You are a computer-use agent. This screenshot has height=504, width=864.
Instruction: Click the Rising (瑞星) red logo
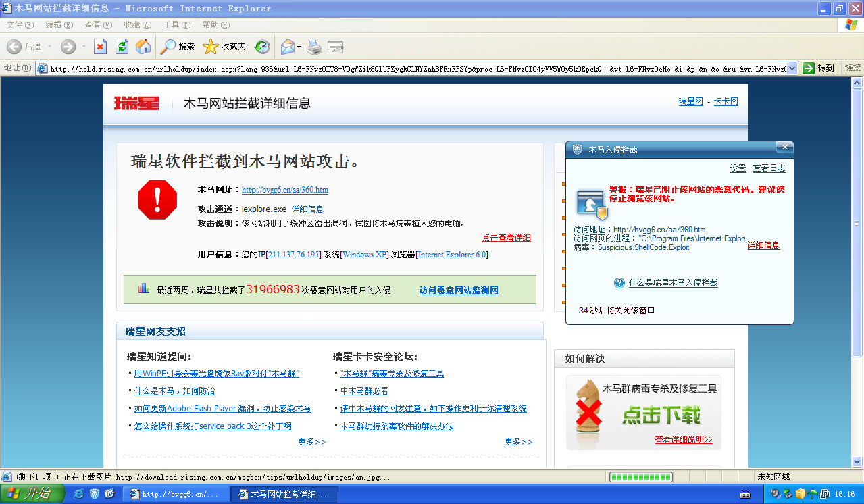click(x=136, y=103)
